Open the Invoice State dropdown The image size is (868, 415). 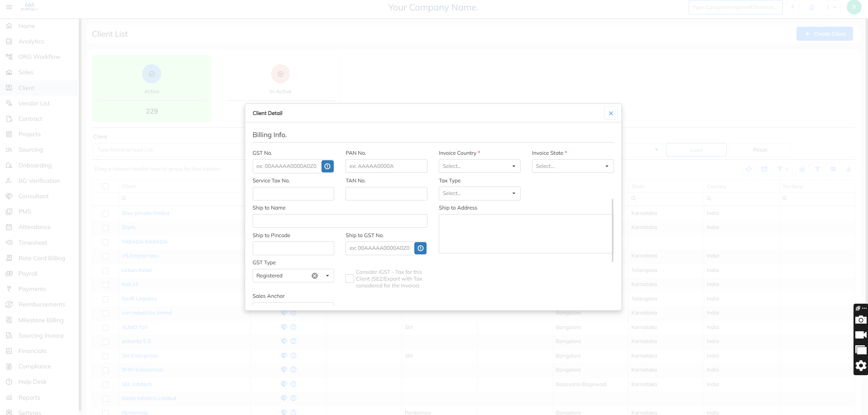click(573, 166)
